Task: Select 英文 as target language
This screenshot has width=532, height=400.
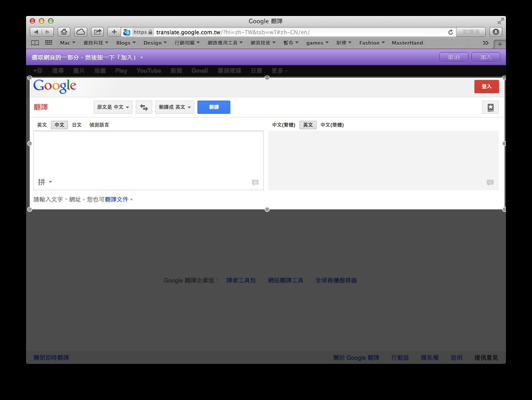Action: [308, 125]
